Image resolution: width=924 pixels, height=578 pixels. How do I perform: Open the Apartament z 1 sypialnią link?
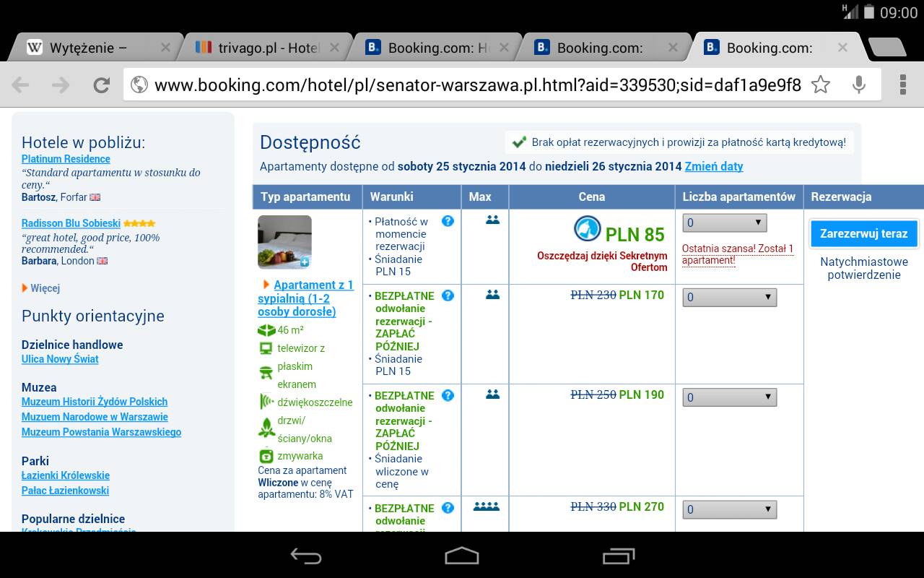(306, 298)
